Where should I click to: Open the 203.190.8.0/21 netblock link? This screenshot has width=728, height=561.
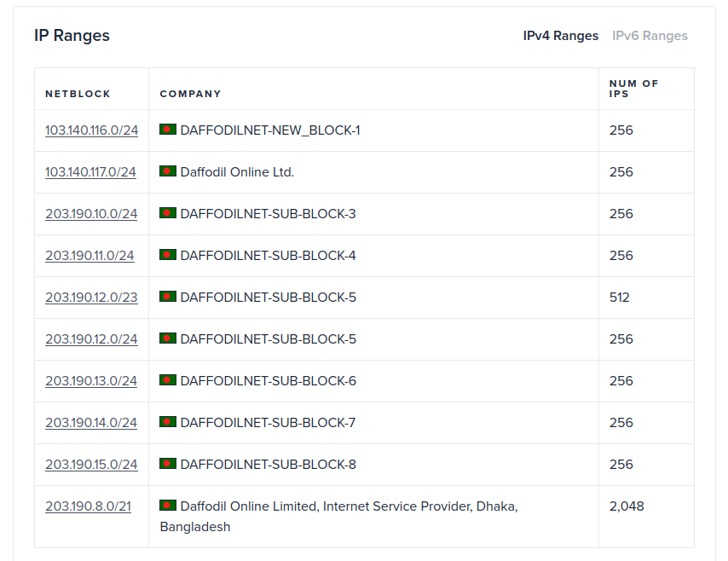(x=88, y=506)
